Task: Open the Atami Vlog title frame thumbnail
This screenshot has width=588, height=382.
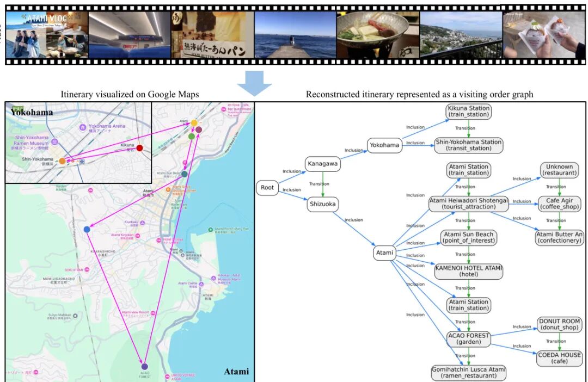Action: click(x=46, y=35)
